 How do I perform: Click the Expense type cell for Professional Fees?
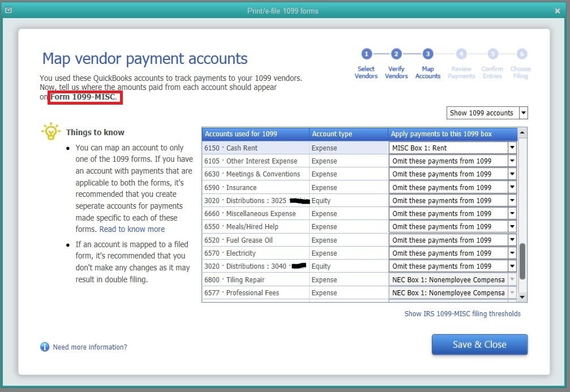pyautogui.click(x=349, y=293)
